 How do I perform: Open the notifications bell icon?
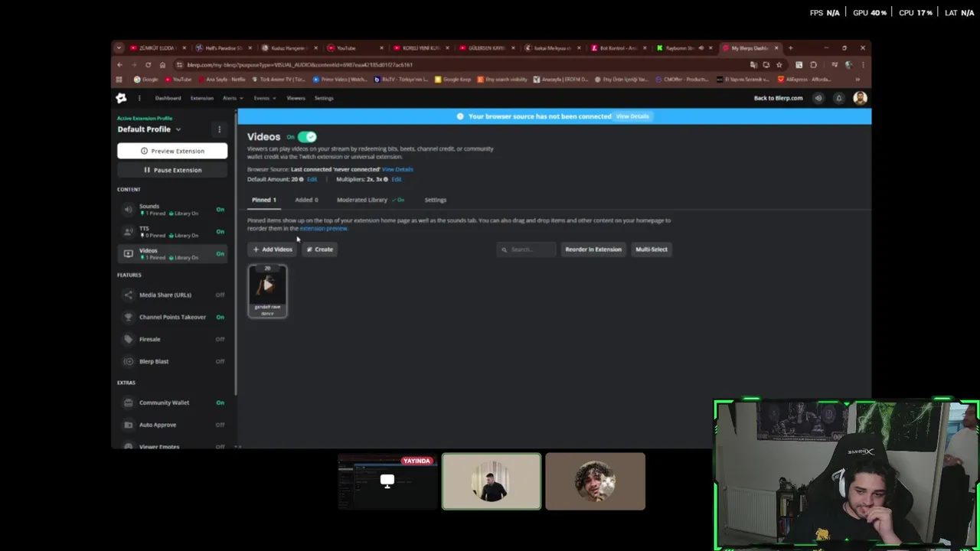point(839,98)
